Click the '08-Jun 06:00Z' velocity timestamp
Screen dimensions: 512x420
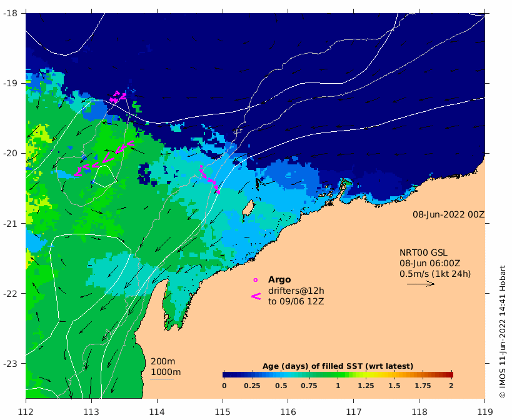click(430, 263)
